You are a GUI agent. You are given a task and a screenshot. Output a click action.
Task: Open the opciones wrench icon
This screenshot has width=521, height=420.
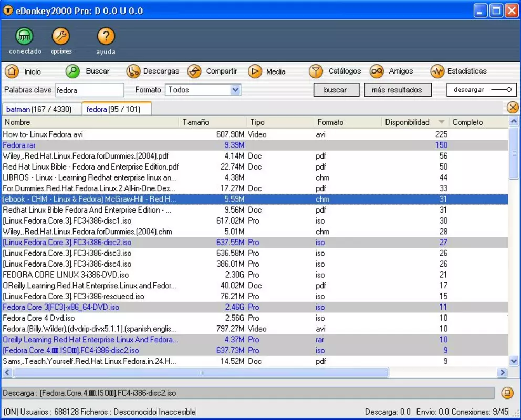click(61, 36)
